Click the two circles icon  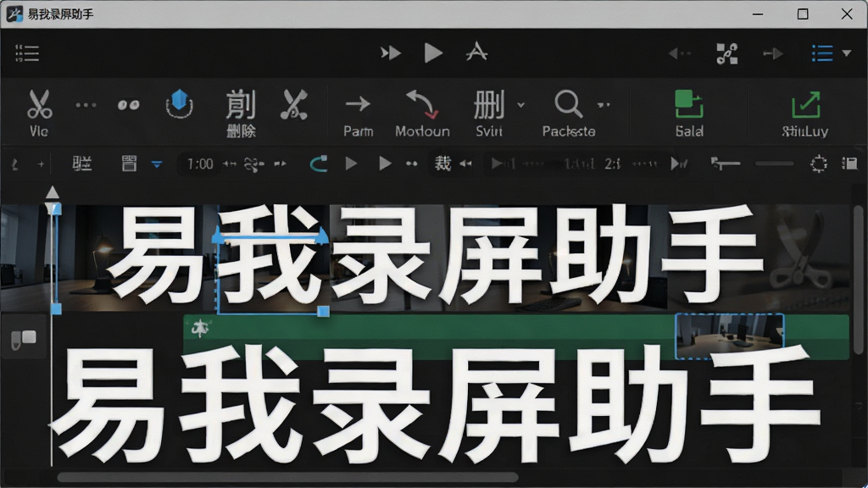click(129, 105)
